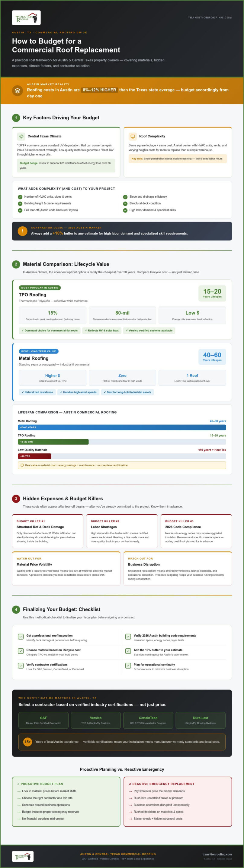Click checkmark icon next to Building height & crane
Image resolution: width=244 pixels, height=868 pixels.
[x=20, y=203]
